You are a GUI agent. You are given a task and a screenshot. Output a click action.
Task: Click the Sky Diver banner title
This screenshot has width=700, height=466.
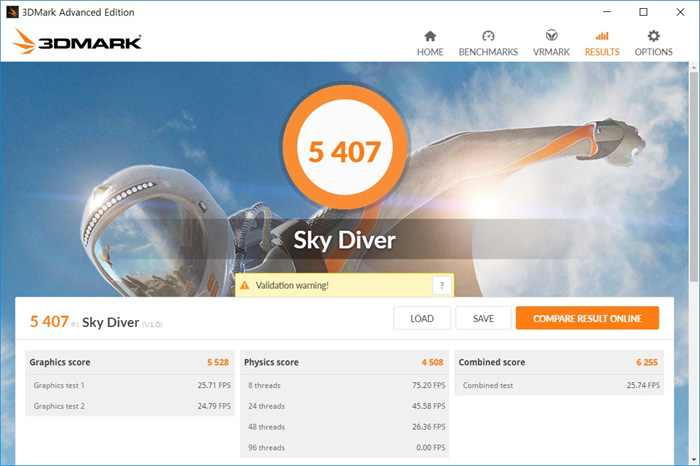click(x=344, y=240)
